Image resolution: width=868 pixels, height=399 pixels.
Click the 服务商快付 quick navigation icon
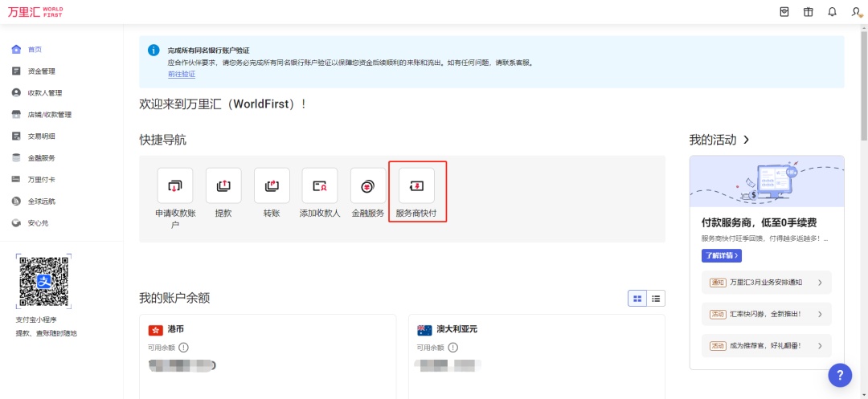coord(417,185)
